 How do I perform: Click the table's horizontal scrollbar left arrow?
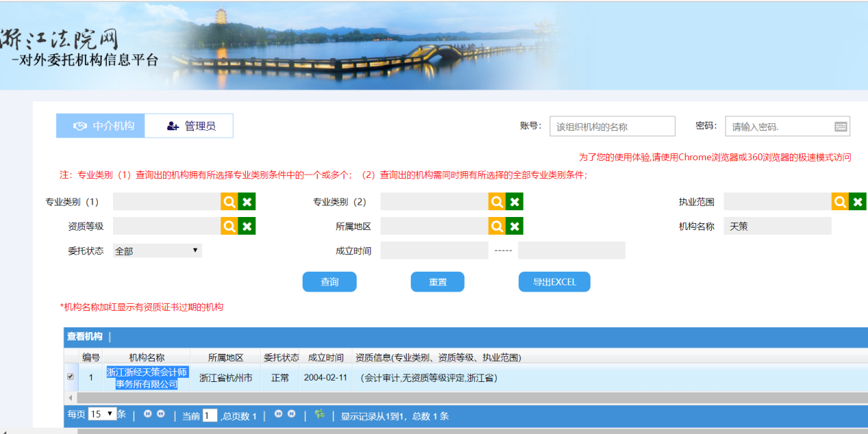click(x=70, y=398)
